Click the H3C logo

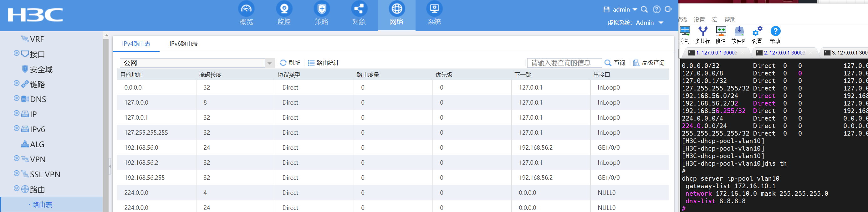pos(35,15)
